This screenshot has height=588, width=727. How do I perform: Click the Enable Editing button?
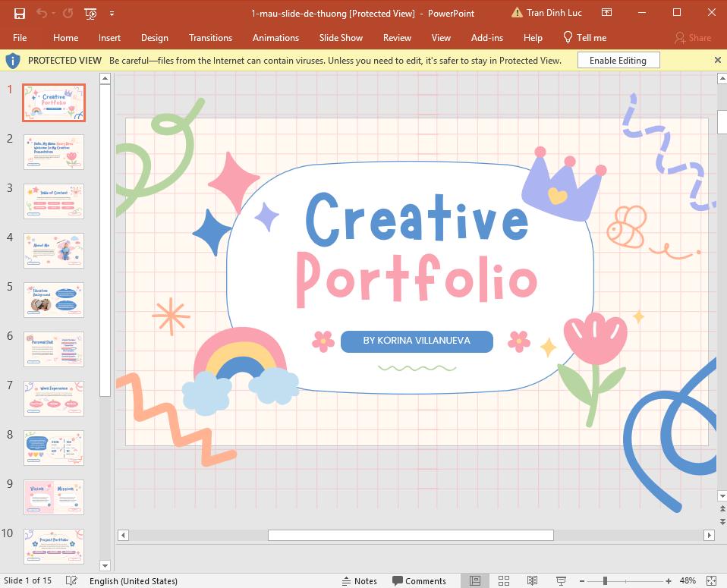618,59
